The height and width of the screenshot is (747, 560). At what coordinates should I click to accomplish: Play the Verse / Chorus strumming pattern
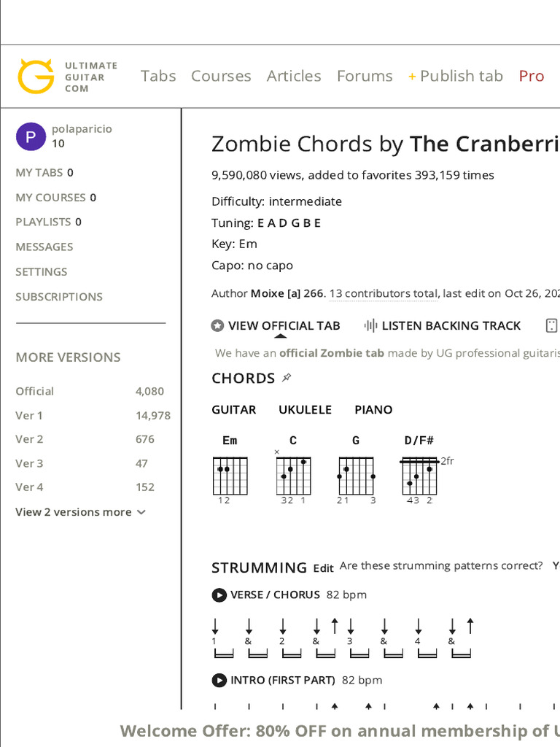tap(219, 595)
